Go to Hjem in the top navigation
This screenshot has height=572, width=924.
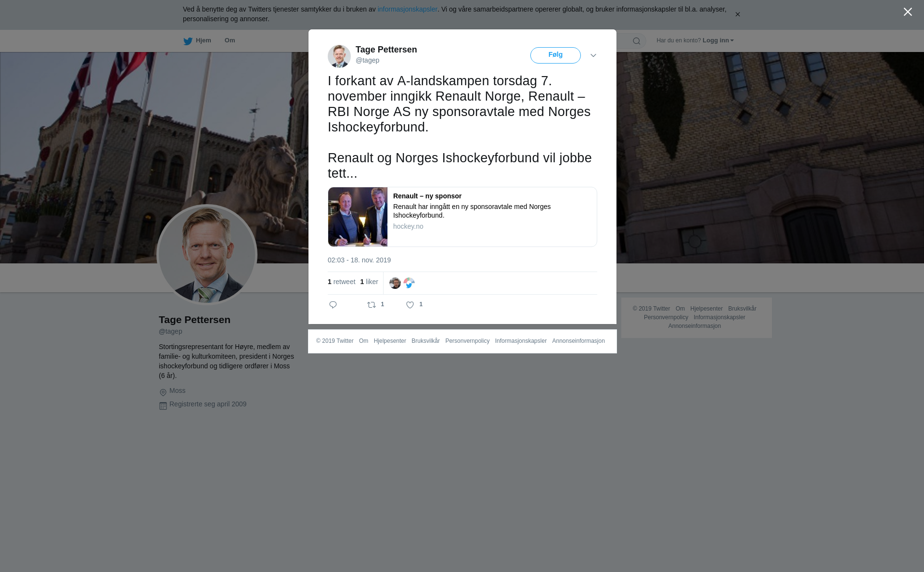[204, 40]
